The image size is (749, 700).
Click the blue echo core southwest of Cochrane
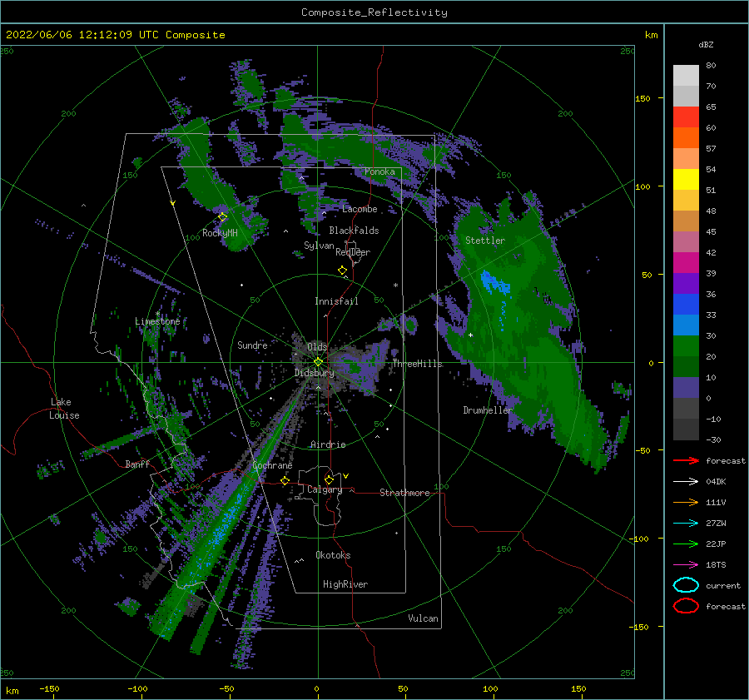click(225, 524)
